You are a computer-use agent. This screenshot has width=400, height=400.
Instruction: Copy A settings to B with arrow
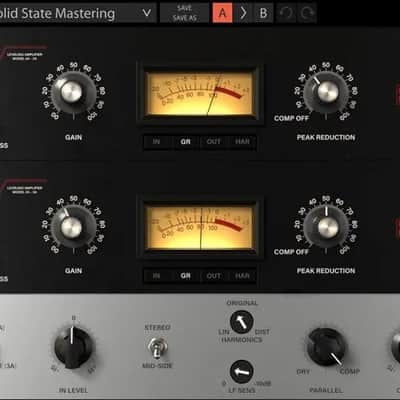coord(243,13)
